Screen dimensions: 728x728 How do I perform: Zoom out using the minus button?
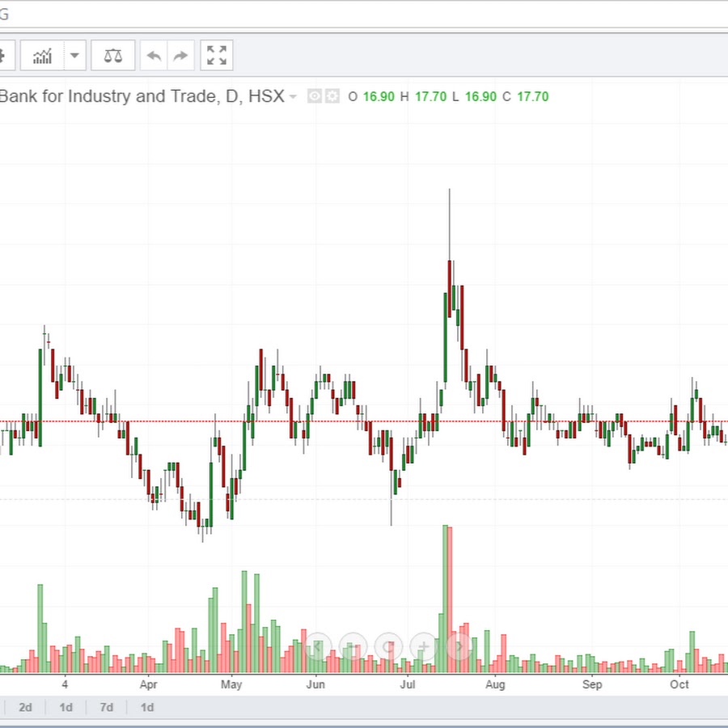(353, 646)
